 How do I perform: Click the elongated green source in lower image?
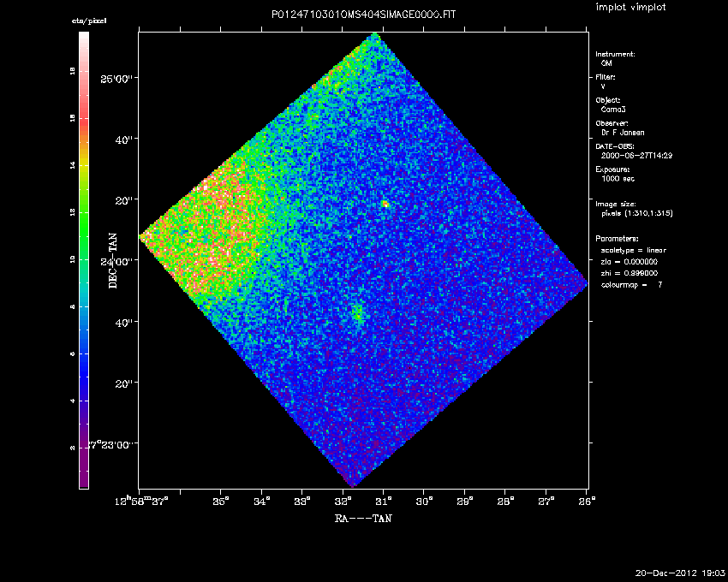pyautogui.click(x=358, y=314)
